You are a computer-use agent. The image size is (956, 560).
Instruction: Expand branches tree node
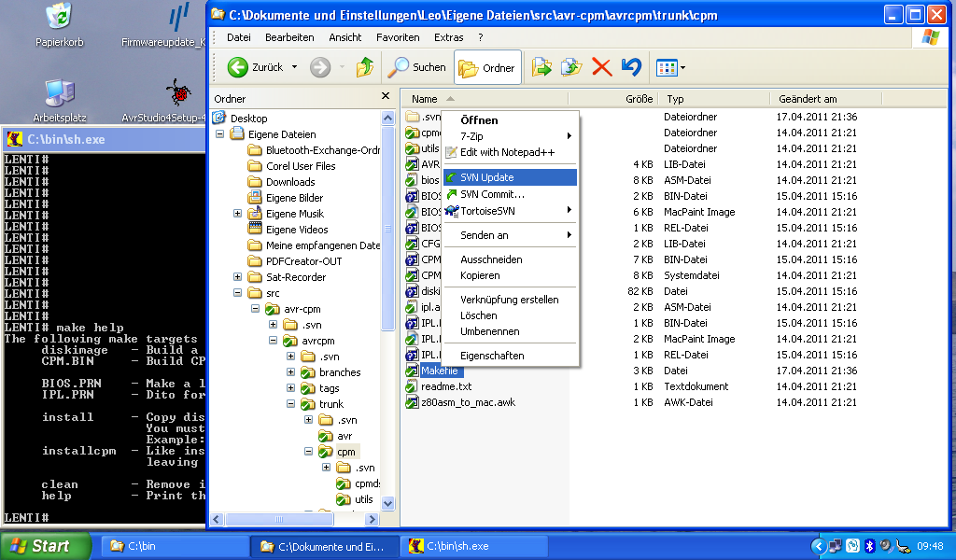(x=291, y=371)
